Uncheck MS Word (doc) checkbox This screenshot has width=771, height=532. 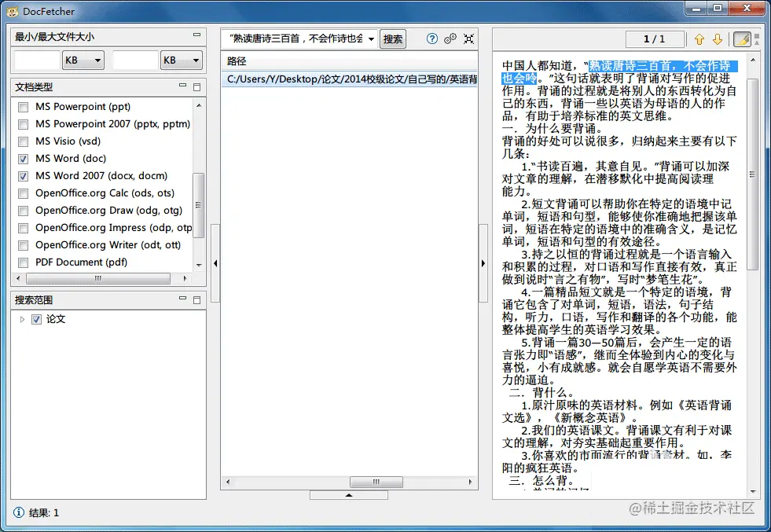coord(23,159)
